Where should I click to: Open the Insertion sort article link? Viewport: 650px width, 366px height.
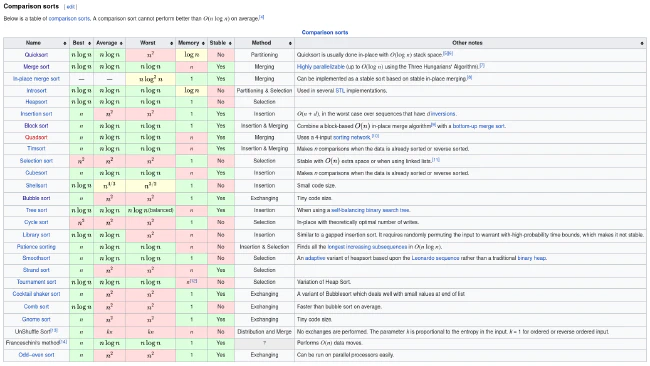point(36,114)
